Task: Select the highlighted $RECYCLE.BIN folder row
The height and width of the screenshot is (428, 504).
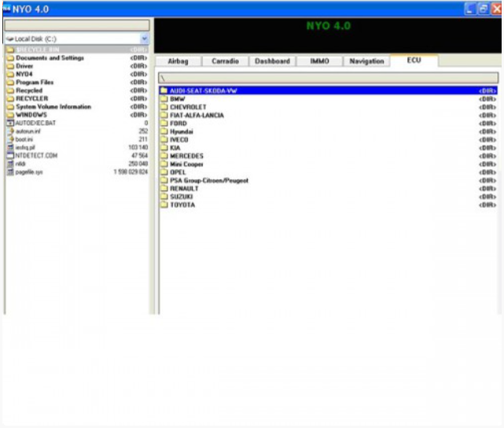Action: pyautogui.click(x=77, y=50)
